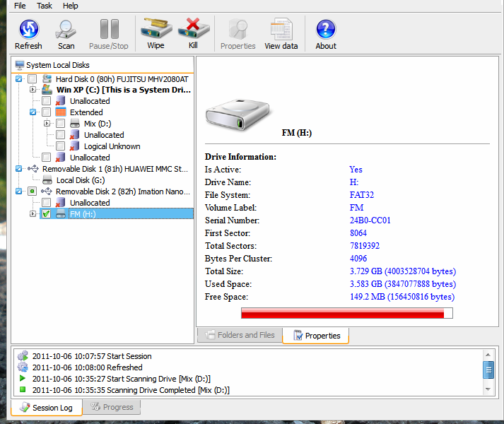The width and height of the screenshot is (504, 424).
Task: Click the Mix (D:) drive icon
Action: (x=74, y=124)
